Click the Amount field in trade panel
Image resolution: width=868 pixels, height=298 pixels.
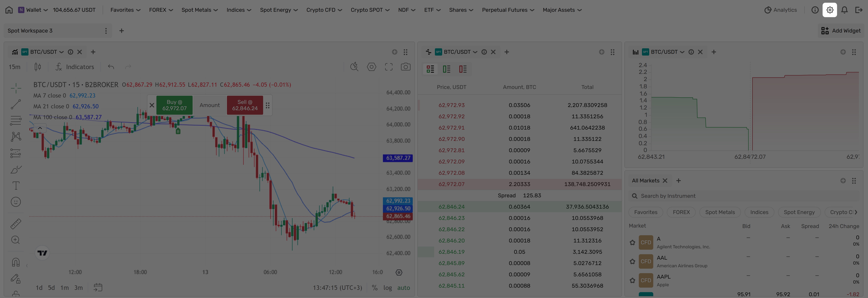(x=210, y=105)
